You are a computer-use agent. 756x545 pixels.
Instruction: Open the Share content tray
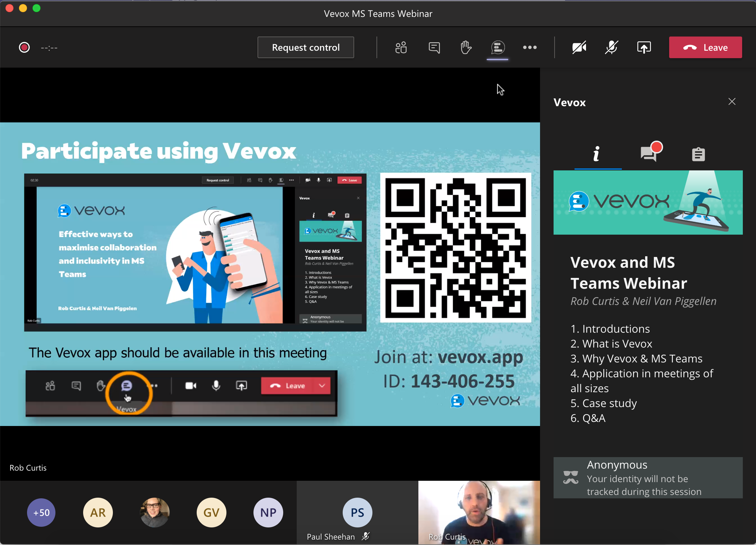click(644, 47)
